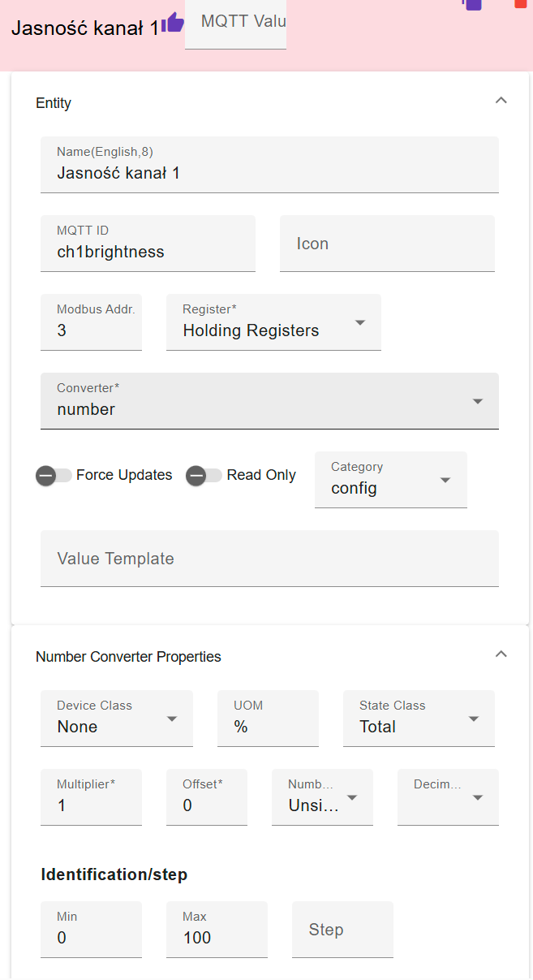Open the Device Class dropdown
Viewport: 533px width, 980px height.
click(117, 719)
